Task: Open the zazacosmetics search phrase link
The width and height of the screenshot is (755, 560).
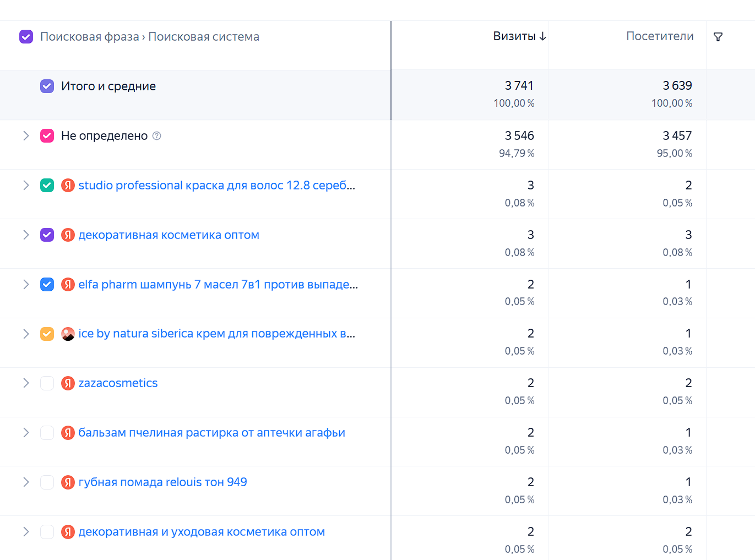Action: click(x=118, y=383)
